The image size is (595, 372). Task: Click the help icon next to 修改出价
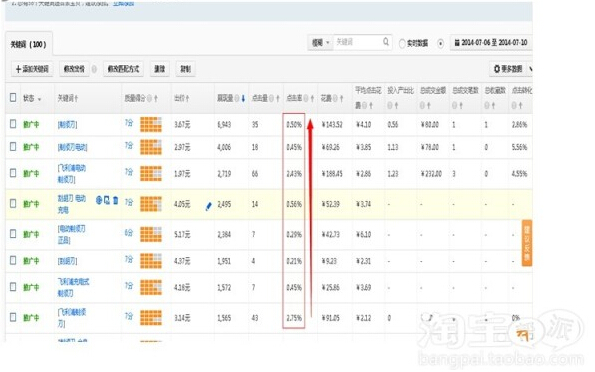click(x=94, y=69)
